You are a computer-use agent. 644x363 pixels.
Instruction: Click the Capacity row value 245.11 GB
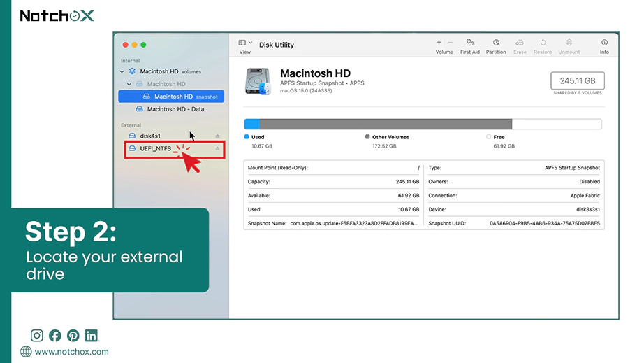[407, 181]
